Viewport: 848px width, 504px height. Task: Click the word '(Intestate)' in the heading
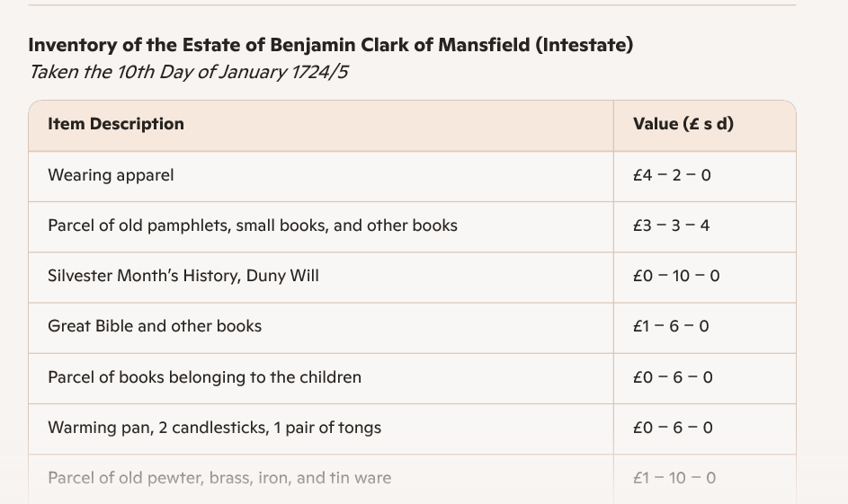pyautogui.click(x=584, y=45)
